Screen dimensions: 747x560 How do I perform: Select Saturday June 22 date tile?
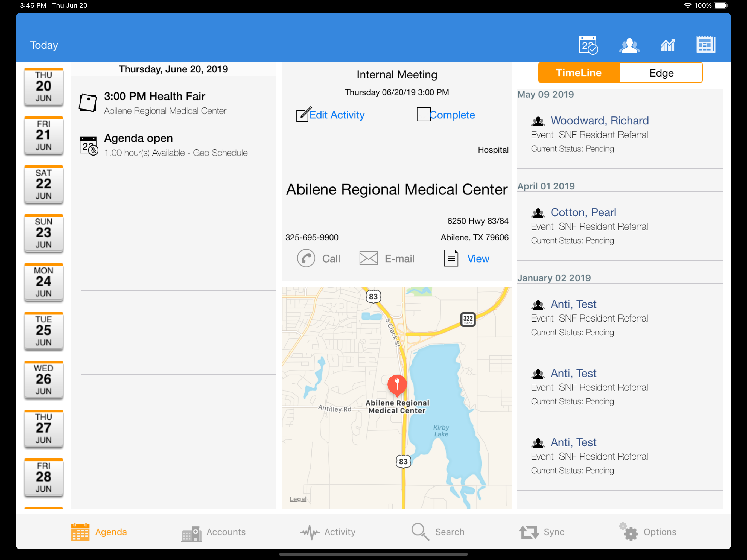pyautogui.click(x=43, y=184)
